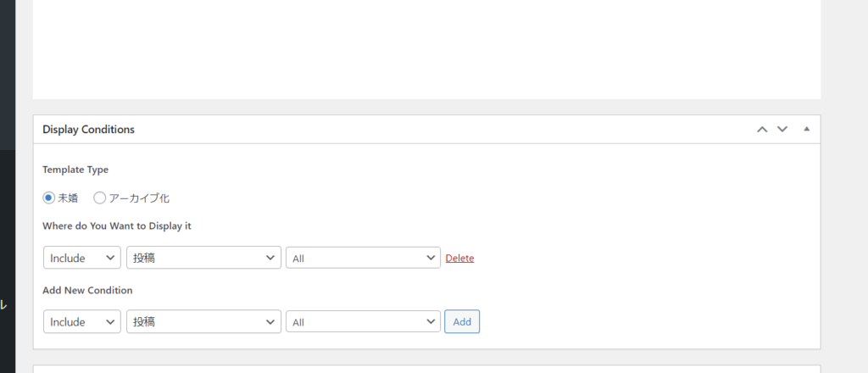The height and width of the screenshot is (373, 868).
Task: Click the Display Conditions panel title
Action: [88, 130]
